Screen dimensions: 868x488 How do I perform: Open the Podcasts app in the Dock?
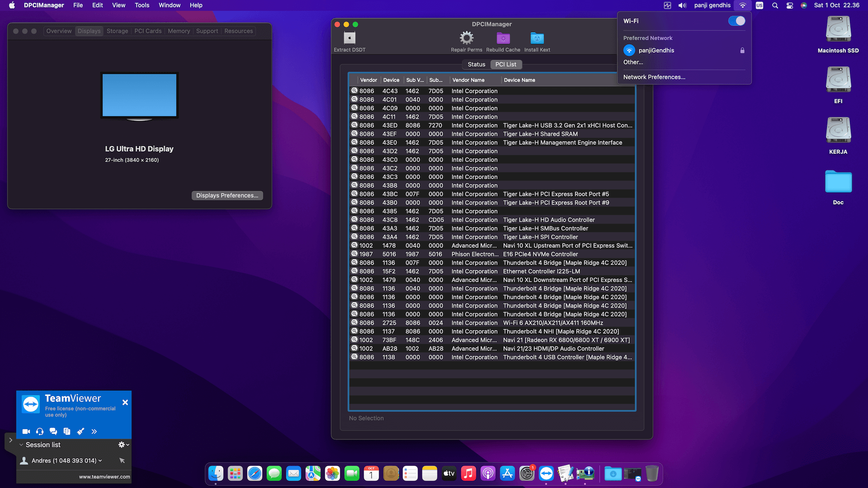click(488, 474)
